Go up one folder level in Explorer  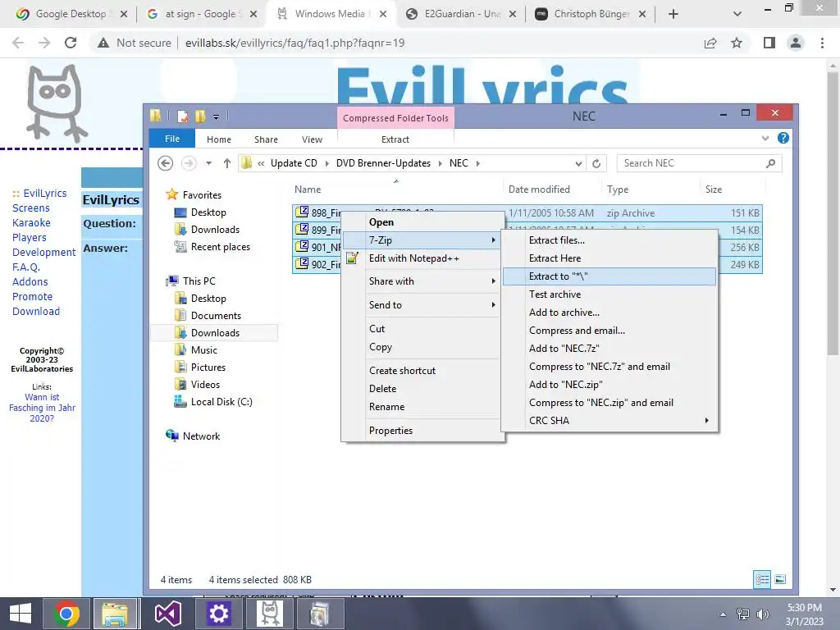(x=227, y=163)
